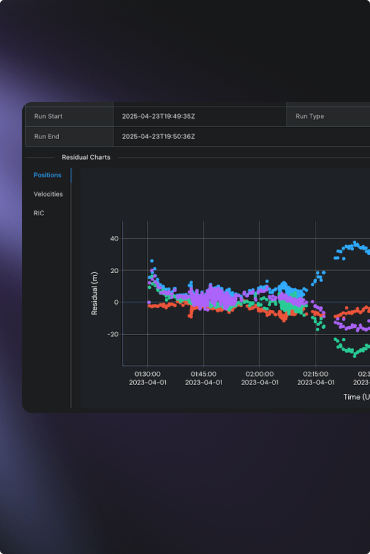This screenshot has height=554, width=370.
Task: Click the 20 y-axis tick label
Action: (x=114, y=271)
